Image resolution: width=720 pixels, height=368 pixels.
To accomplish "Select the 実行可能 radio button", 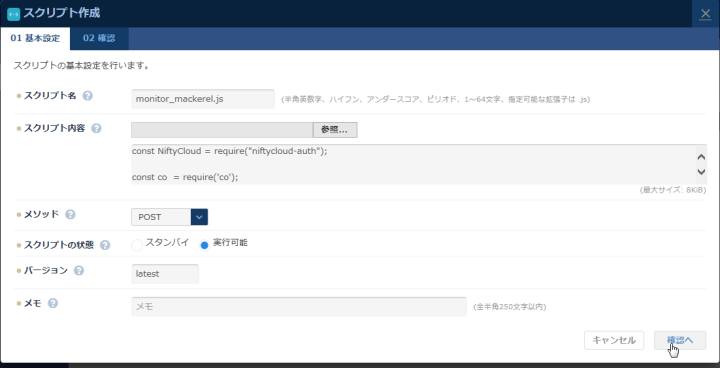I will [x=204, y=245].
